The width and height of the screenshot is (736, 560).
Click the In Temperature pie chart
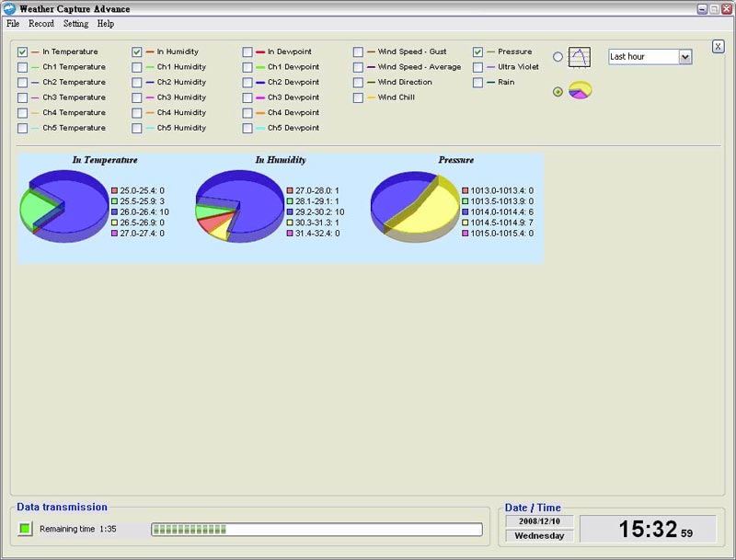point(64,206)
